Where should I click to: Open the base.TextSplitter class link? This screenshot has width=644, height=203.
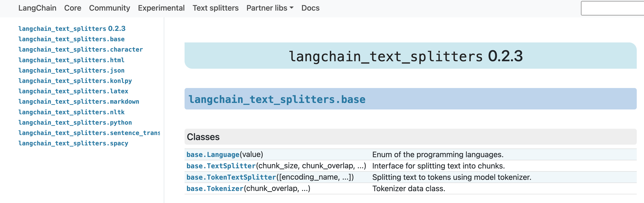221,166
